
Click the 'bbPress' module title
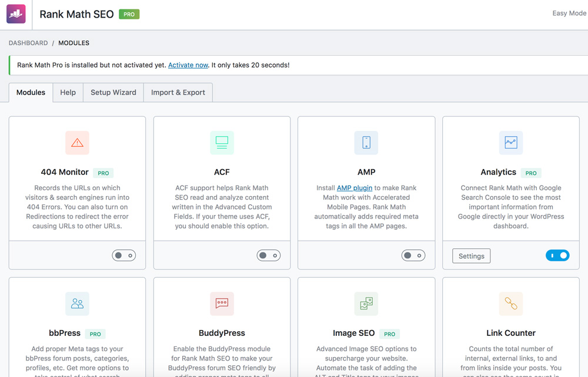[x=65, y=333]
